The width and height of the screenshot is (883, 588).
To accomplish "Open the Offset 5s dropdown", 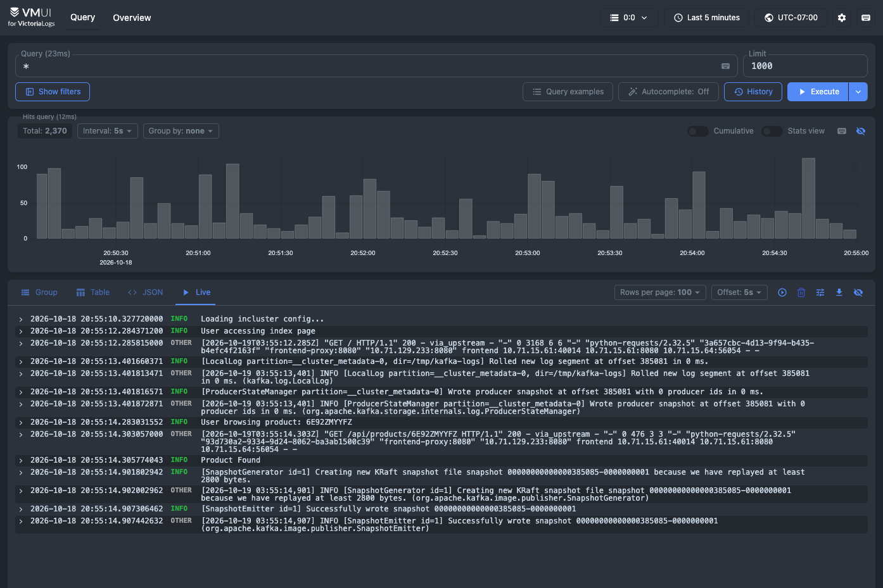I will (739, 292).
